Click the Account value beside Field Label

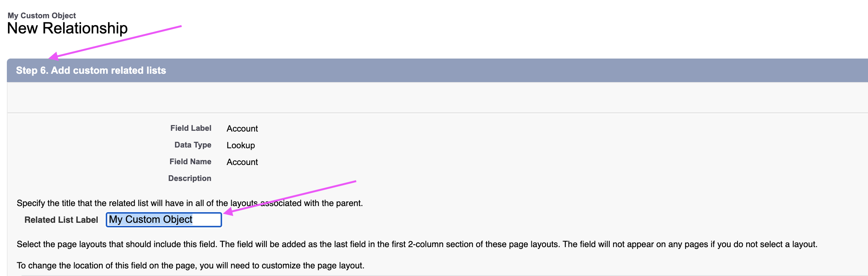(242, 128)
